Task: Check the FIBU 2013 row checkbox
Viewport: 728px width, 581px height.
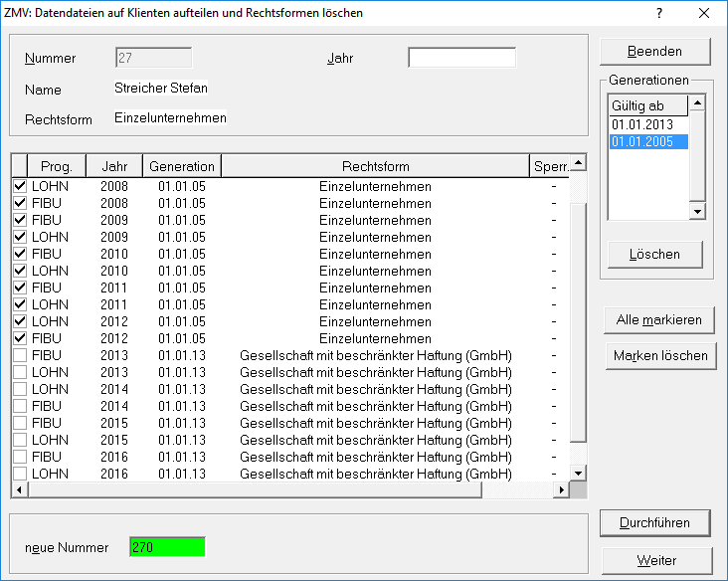Action: (20, 355)
